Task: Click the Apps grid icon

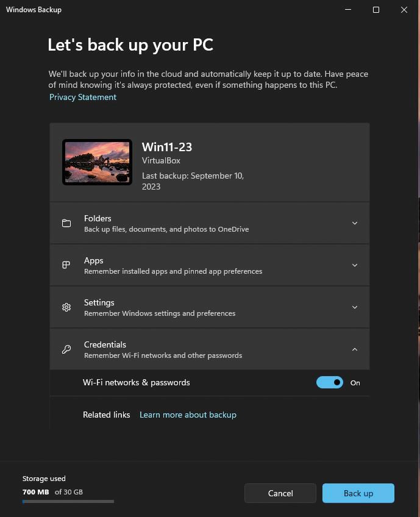Action: point(66,265)
